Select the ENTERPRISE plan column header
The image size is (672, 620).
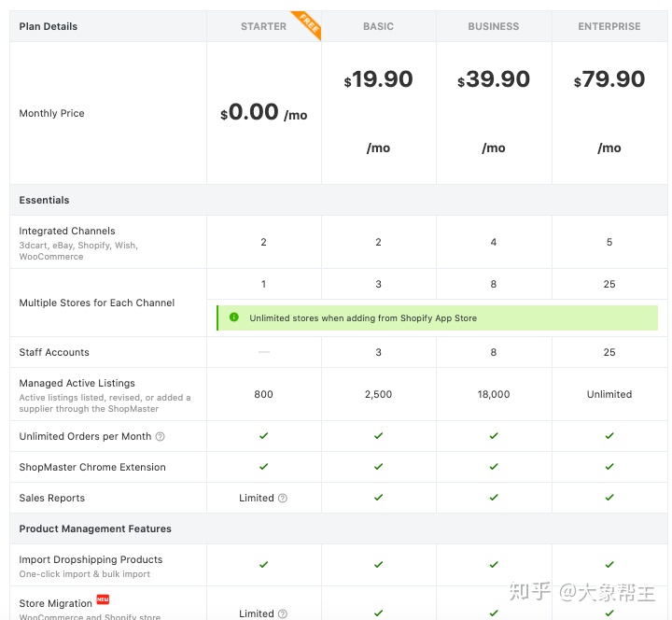tap(609, 26)
